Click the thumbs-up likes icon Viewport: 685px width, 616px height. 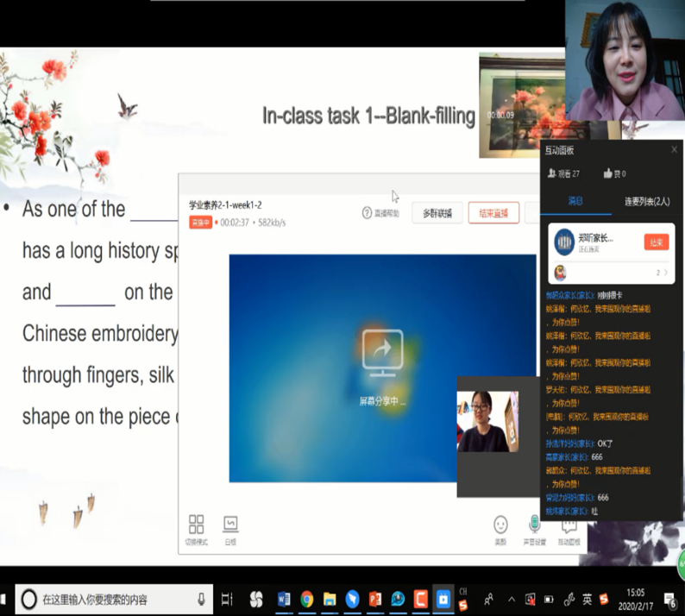pos(608,173)
